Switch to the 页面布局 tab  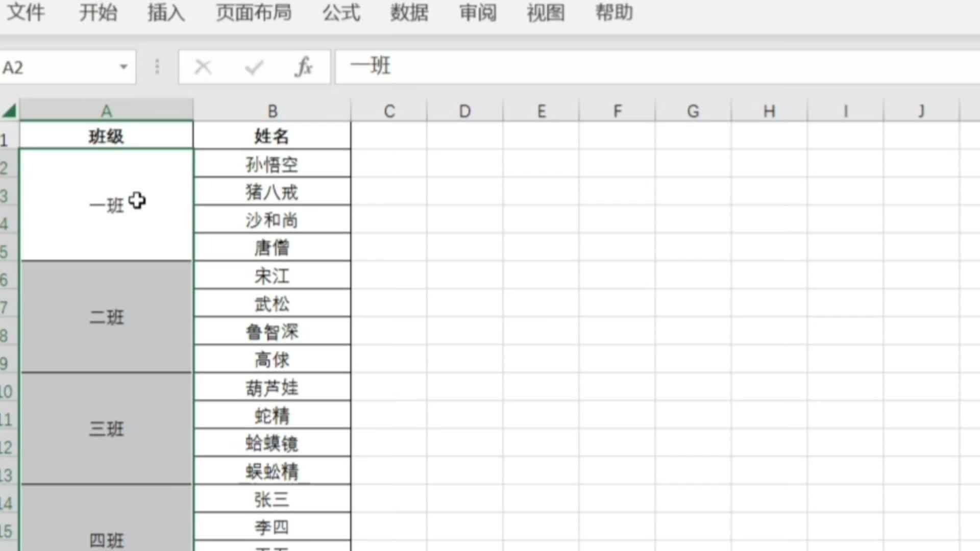[254, 12]
